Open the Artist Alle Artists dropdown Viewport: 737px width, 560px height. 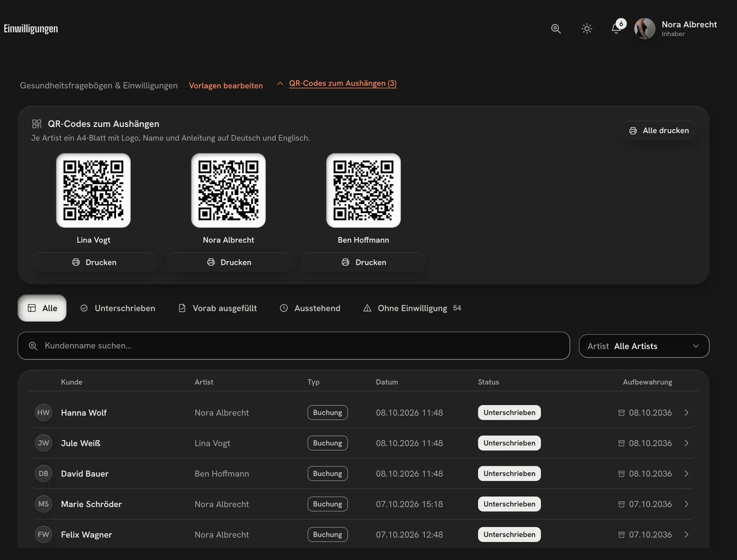click(x=644, y=346)
